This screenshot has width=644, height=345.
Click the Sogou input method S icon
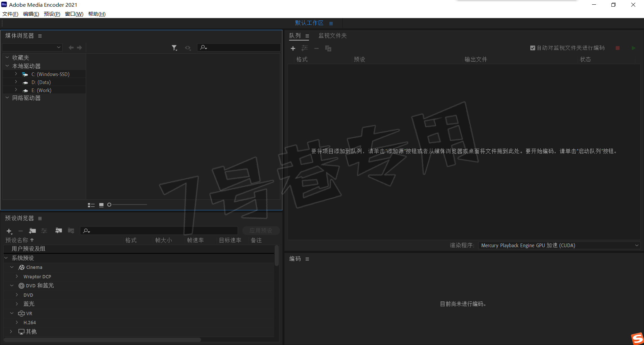[637, 338]
